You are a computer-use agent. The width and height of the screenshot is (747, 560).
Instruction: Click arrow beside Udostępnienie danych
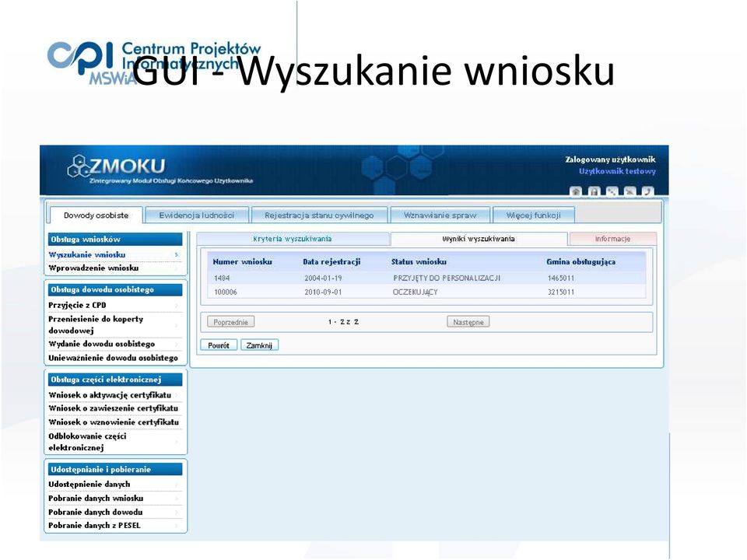click(x=177, y=485)
